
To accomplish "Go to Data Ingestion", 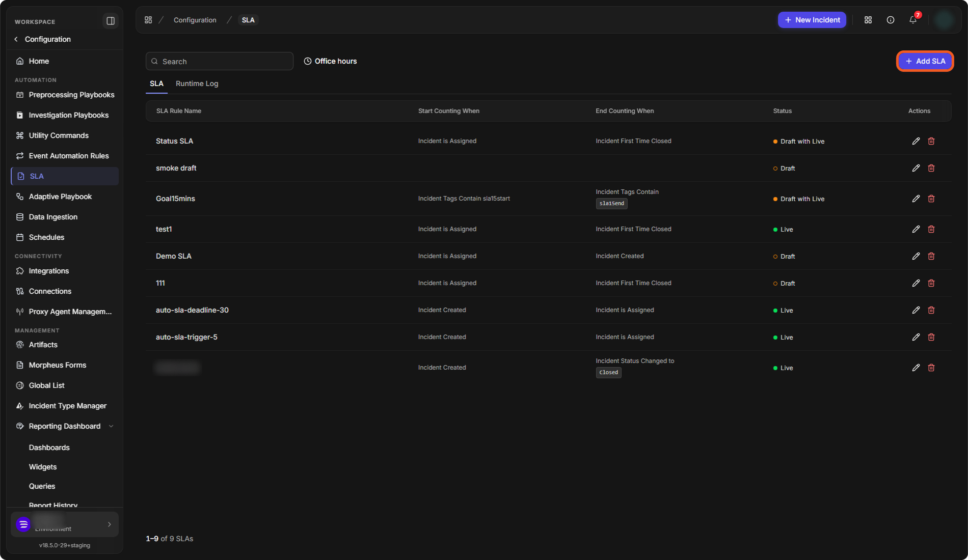I will (65, 217).
